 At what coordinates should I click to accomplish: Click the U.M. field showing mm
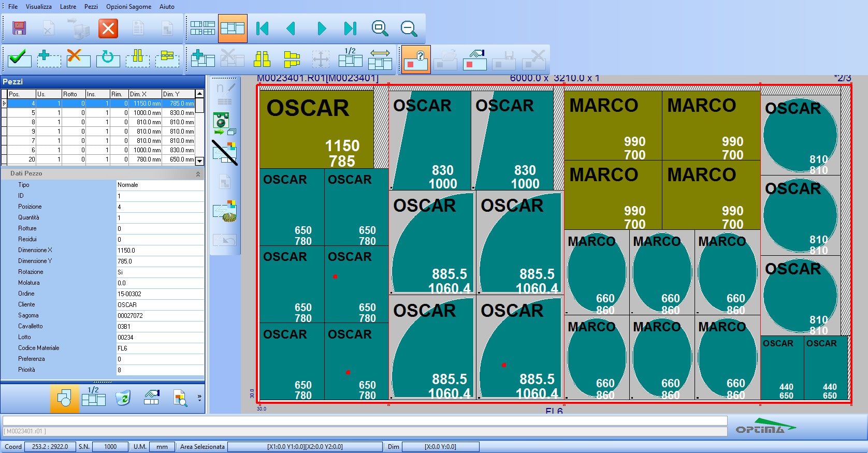pos(162,447)
